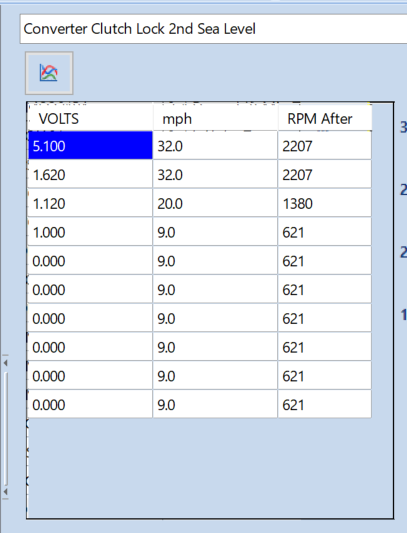Viewport: 407px width, 533px height.
Task: Select the mph column header
Action: tap(215, 118)
